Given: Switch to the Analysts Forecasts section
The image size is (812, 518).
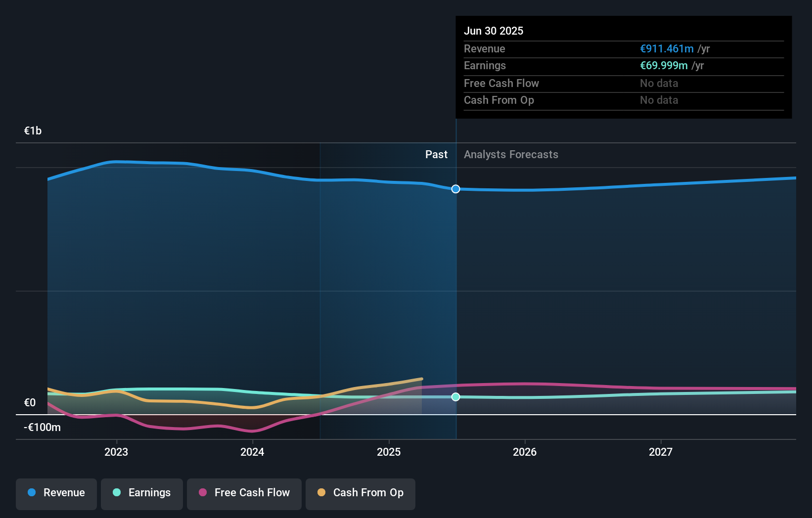Looking at the screenshot, I should click(x=511, y=154).
